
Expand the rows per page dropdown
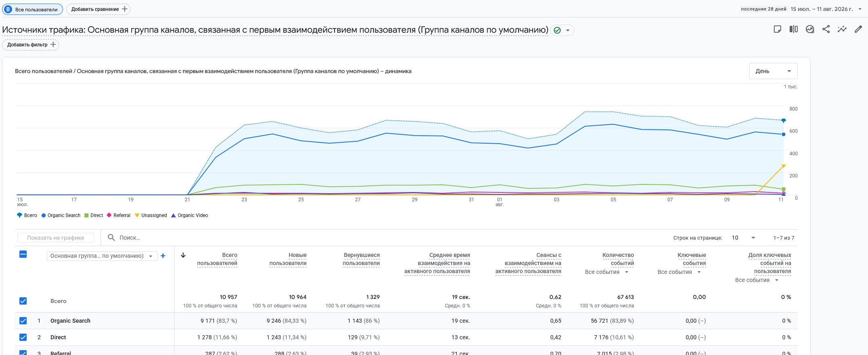tap(744, 238)
